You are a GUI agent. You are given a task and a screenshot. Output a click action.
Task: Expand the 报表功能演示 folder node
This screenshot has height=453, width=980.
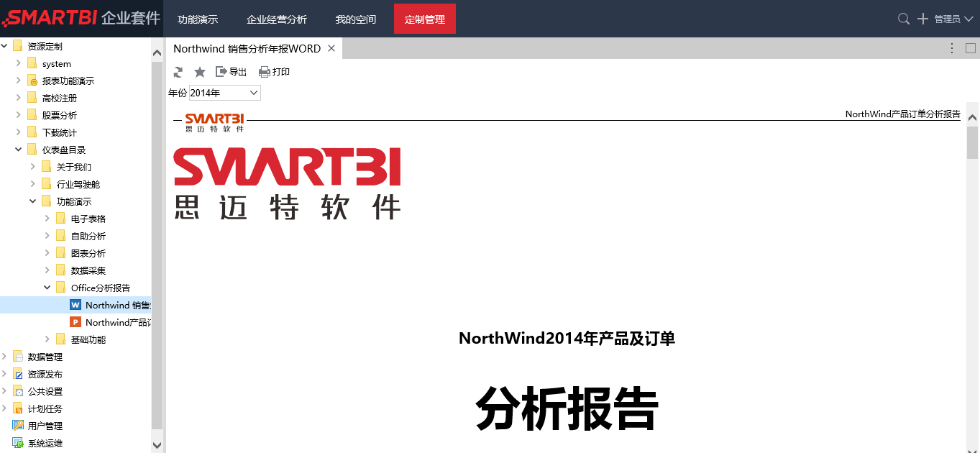[x=19, y=81]
